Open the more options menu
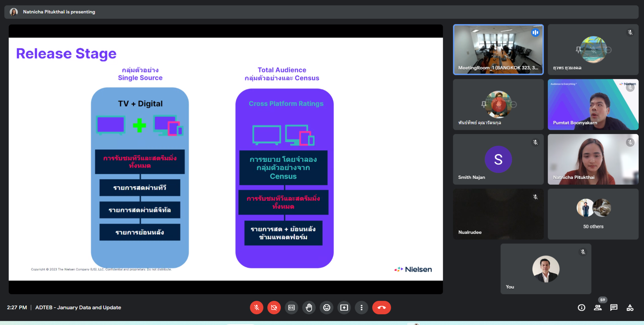Image resolution: width=644 pixels, height=325 pixels. 362,307
